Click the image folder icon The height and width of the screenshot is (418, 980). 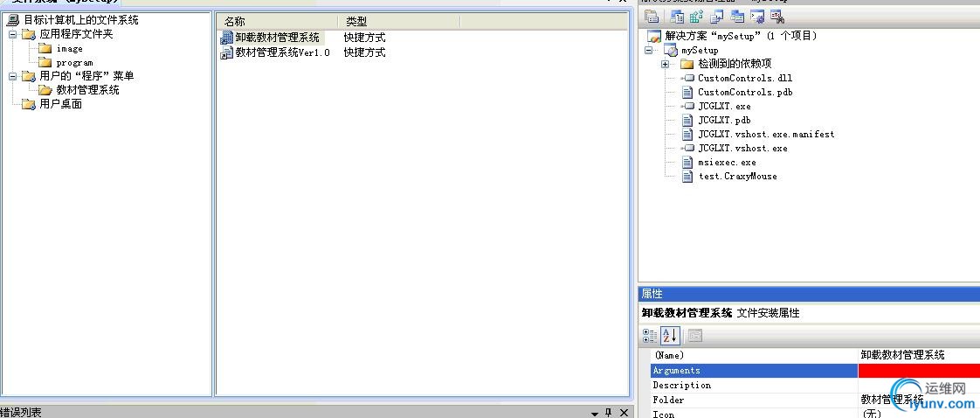(x=45, y=48)
